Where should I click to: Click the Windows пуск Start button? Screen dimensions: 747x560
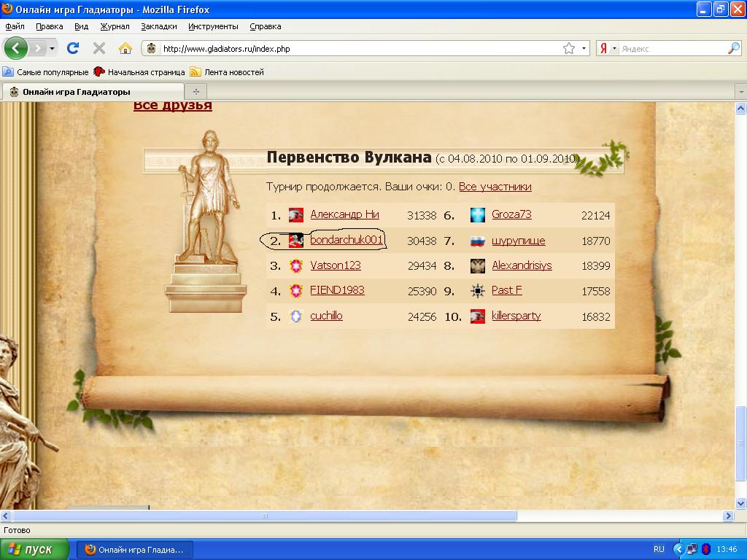click(35, 549)
